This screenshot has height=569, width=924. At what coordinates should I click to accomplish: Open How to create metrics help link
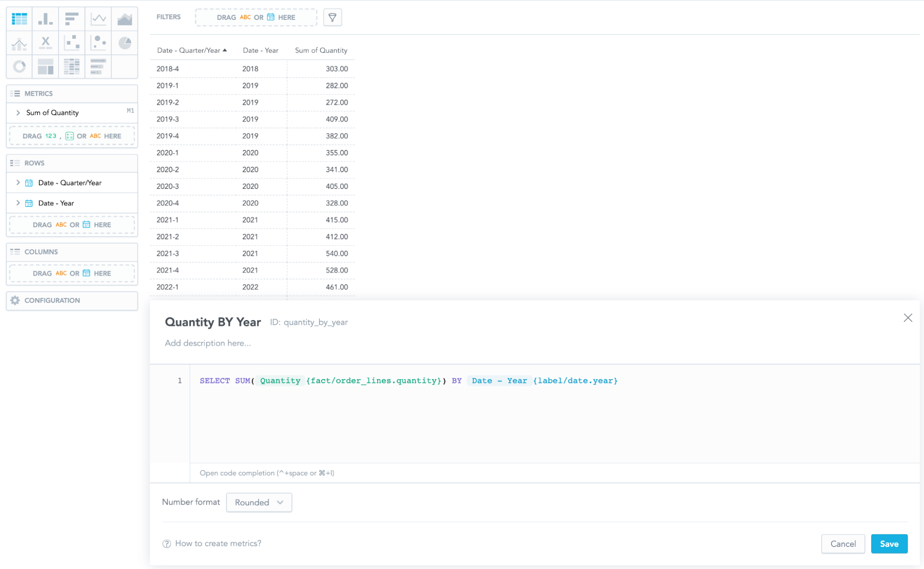pyautogui.click(x=218, y=544)
